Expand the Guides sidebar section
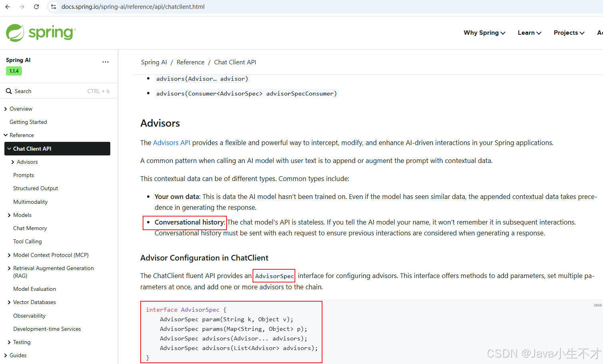 click(6, 355)
